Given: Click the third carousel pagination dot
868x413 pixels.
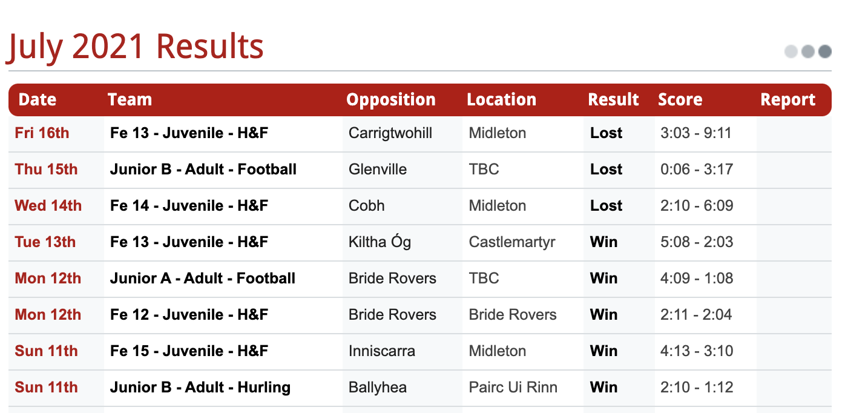Looking at the screenshot, I should coord(824,51).
